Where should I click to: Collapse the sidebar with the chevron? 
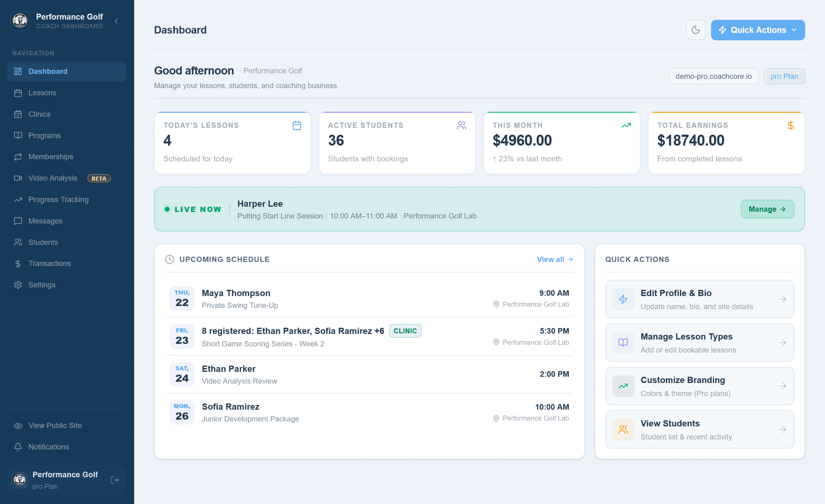(x=116, y=21)
